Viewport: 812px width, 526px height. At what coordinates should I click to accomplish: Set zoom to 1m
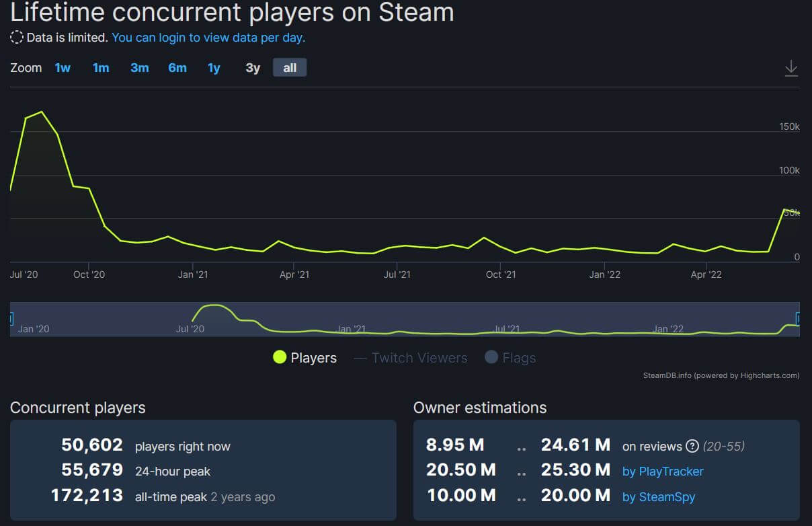101,68
